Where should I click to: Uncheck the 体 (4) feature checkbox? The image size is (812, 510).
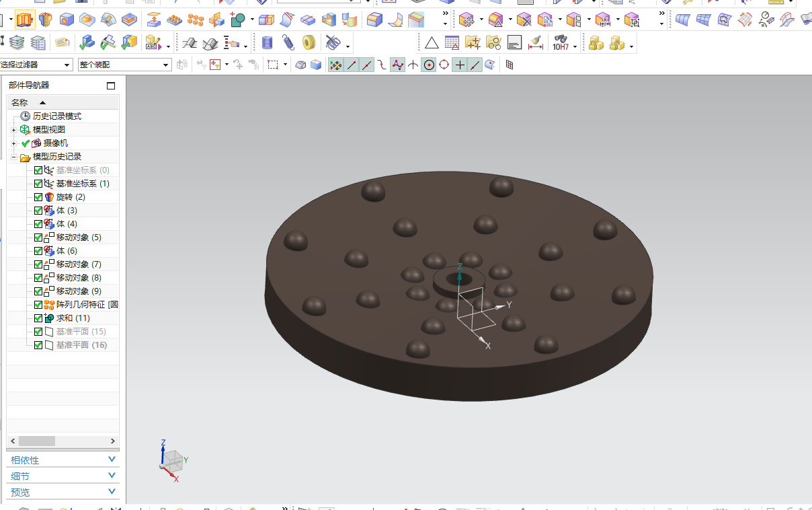click(x=38, y=224)
